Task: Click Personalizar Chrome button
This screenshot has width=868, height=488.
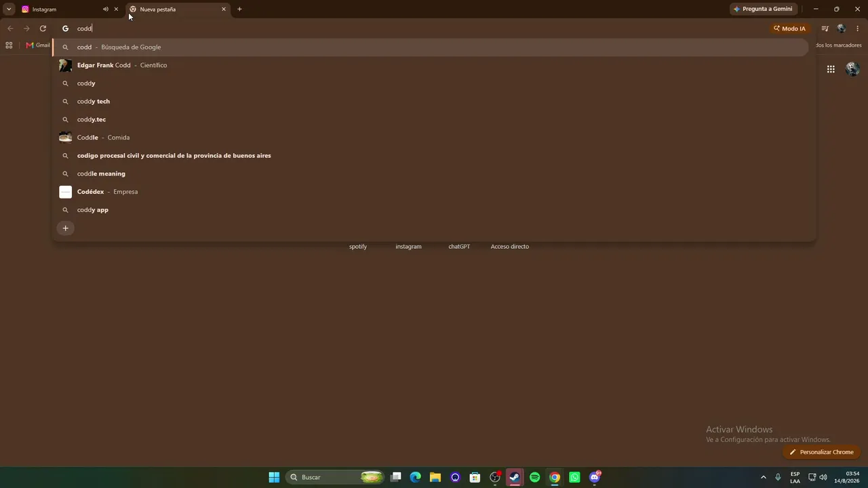Action: point(821,452)
